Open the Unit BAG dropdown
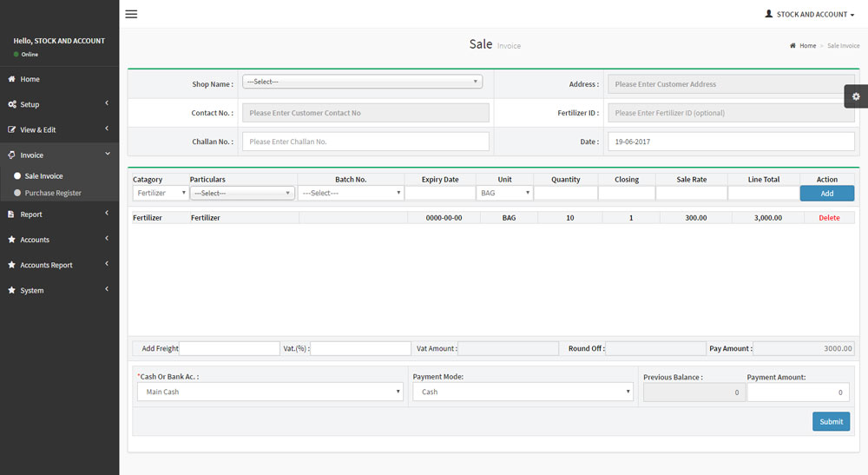The width and height of the screenshot is (868, 475). click(504, 193)
